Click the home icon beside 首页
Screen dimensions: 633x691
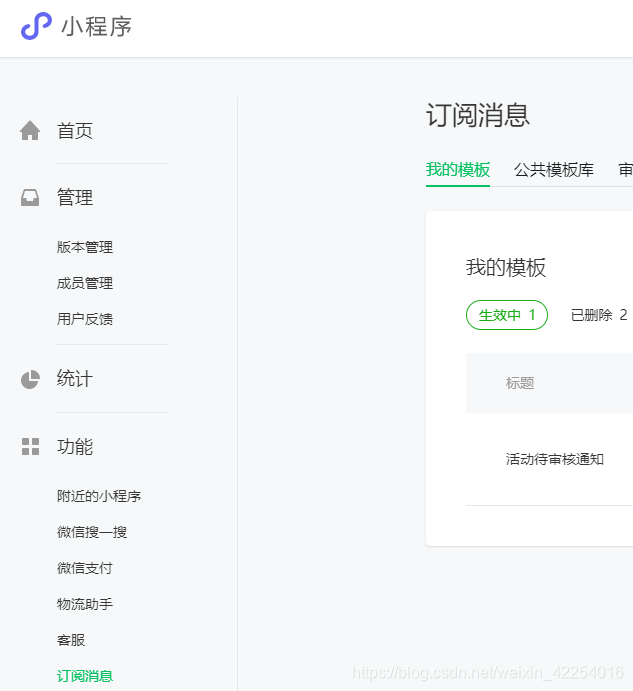pyautogui.click(x=30, y=130)
